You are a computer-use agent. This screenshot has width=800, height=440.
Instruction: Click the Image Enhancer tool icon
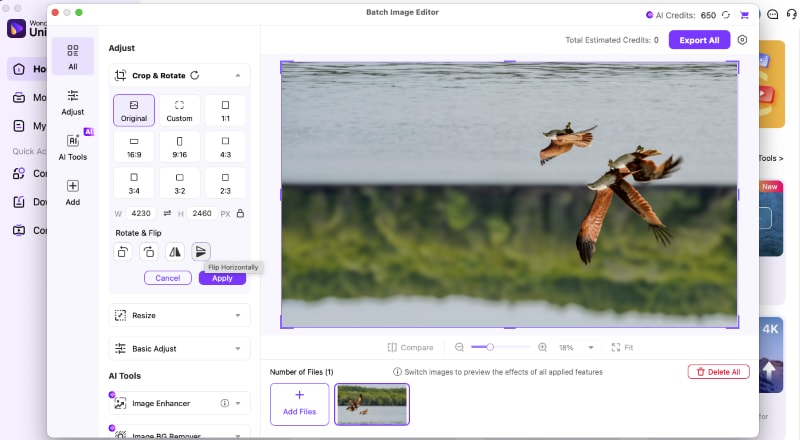click(x=120, y=403)
